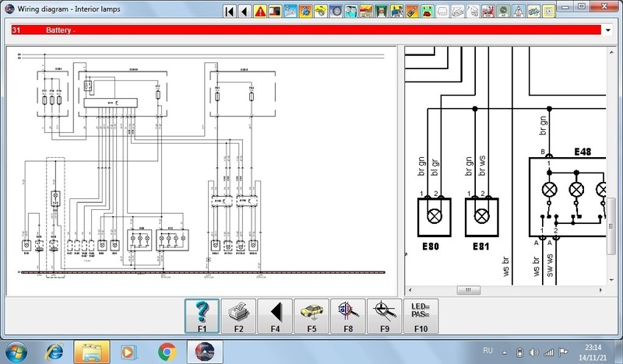Click E81 lamp component in zoomed diagram
The height and width of the screenshot is (364, 623).
[x=482, y=216]
